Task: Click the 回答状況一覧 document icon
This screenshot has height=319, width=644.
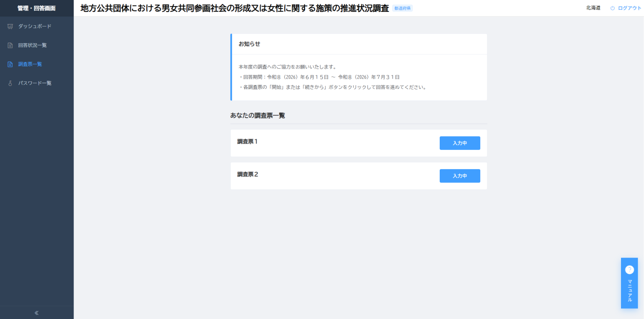Action: (x=10, y=45)
